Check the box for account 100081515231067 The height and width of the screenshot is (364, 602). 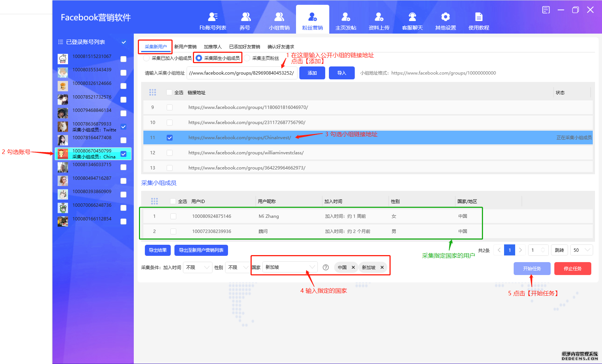tap(123, 59)
